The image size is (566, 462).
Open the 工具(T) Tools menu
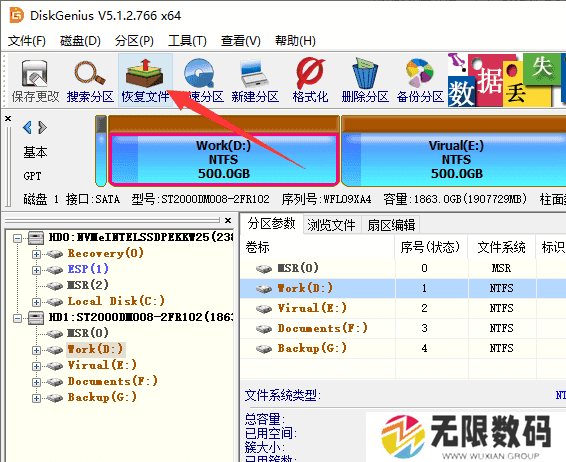coord(187,41)
